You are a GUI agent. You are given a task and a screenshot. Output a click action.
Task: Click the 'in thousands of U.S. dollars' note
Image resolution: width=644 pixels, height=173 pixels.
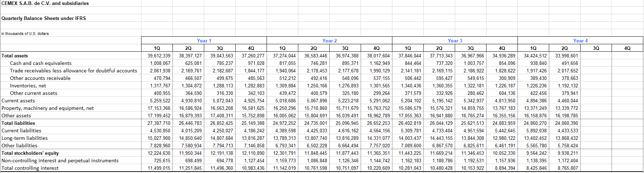[x=25, y=34]
